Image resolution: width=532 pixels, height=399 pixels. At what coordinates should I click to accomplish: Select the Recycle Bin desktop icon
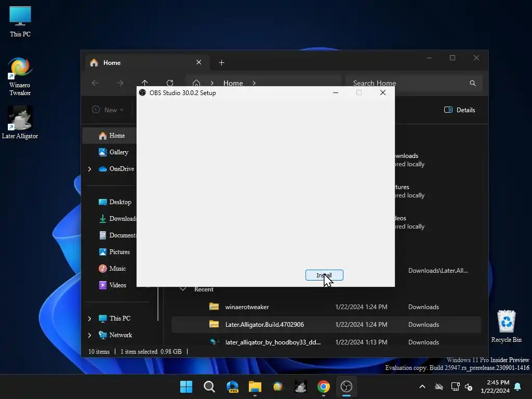coord(506,326)
